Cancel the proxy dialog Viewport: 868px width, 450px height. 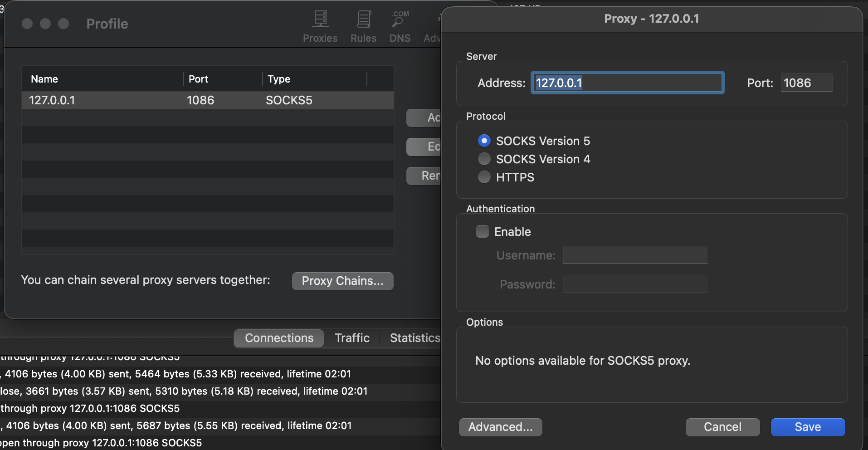(x=722, y=427)
